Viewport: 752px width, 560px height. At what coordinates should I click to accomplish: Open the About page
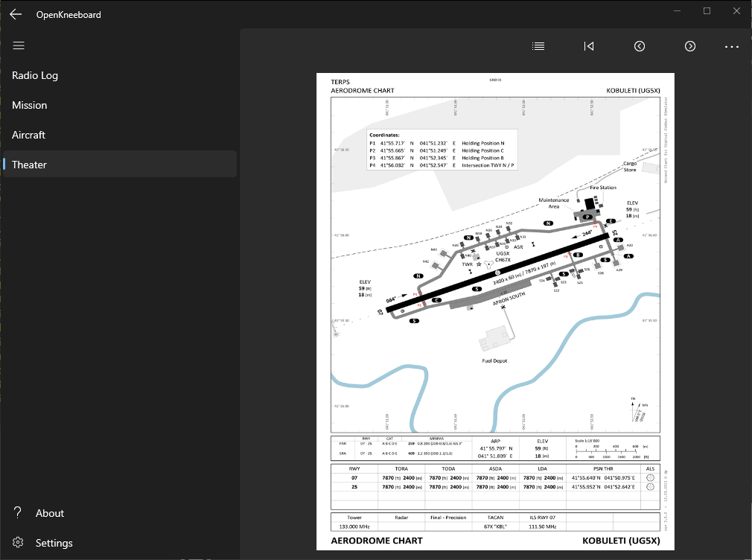pyautogui.click(x=50, y=513)
